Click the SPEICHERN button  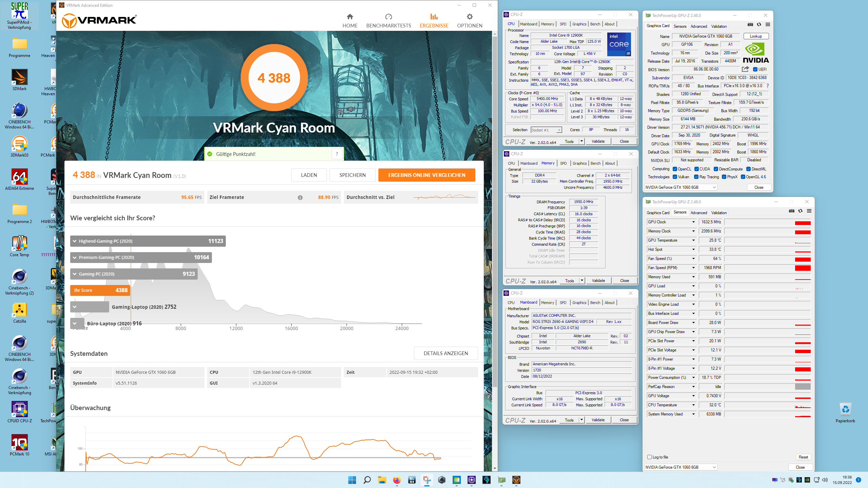coord(352,175)
